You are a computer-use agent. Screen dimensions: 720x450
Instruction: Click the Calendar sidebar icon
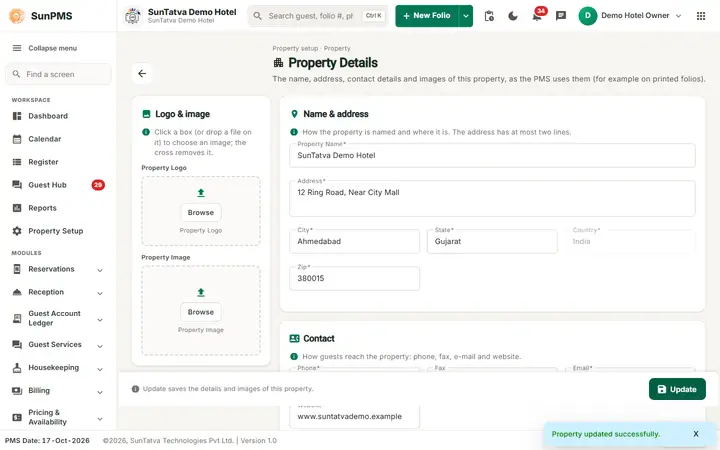point(17,139)
